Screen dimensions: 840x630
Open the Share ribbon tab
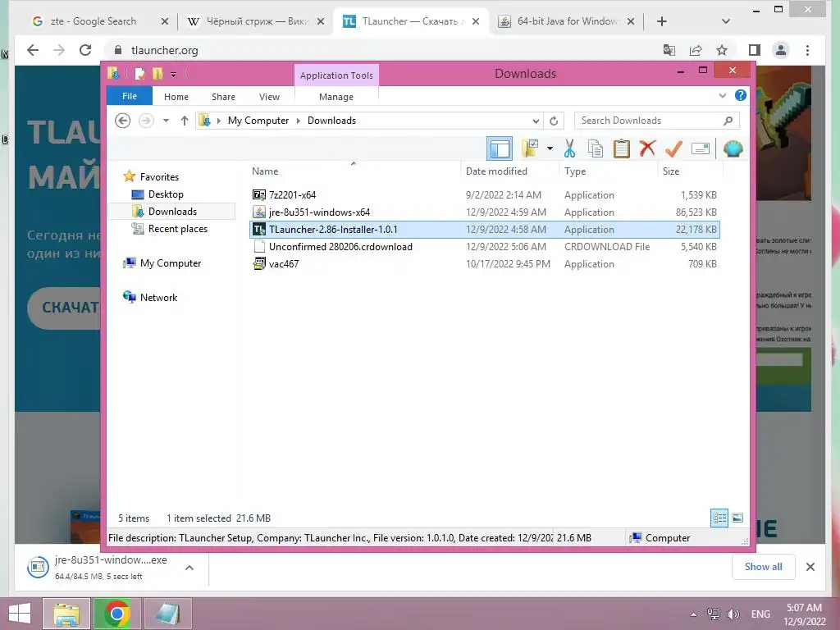(223, 97)
